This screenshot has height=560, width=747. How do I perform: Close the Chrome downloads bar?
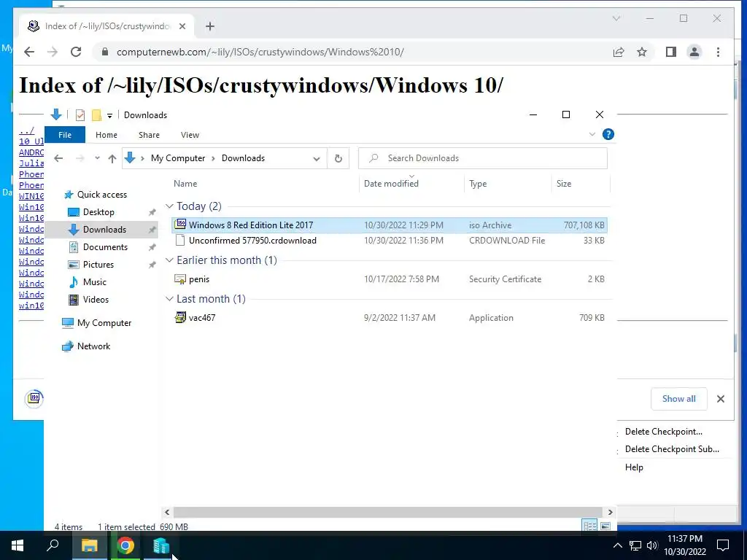[x=721, y=399]
